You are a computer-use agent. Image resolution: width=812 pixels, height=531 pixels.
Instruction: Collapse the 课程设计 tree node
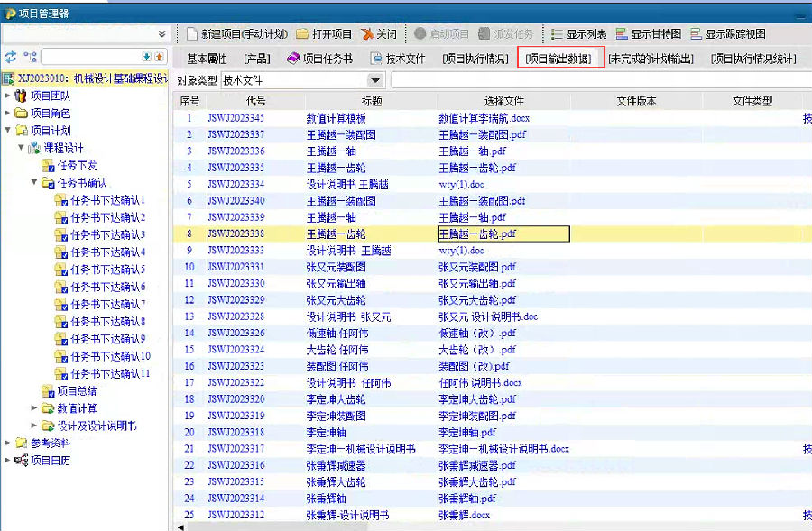(x=21, y=148)
